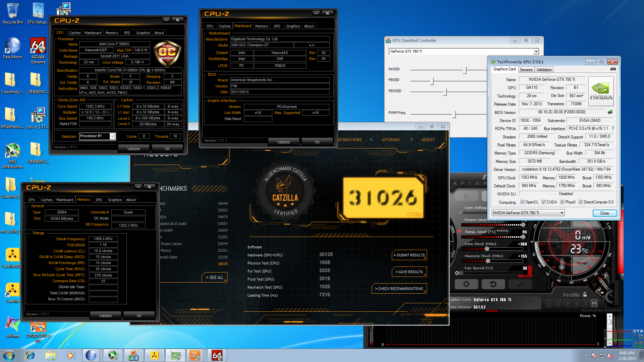644x362 pixels.
Task: Click UPGRADE menu in Catzilla
Action: pos(391,140)
